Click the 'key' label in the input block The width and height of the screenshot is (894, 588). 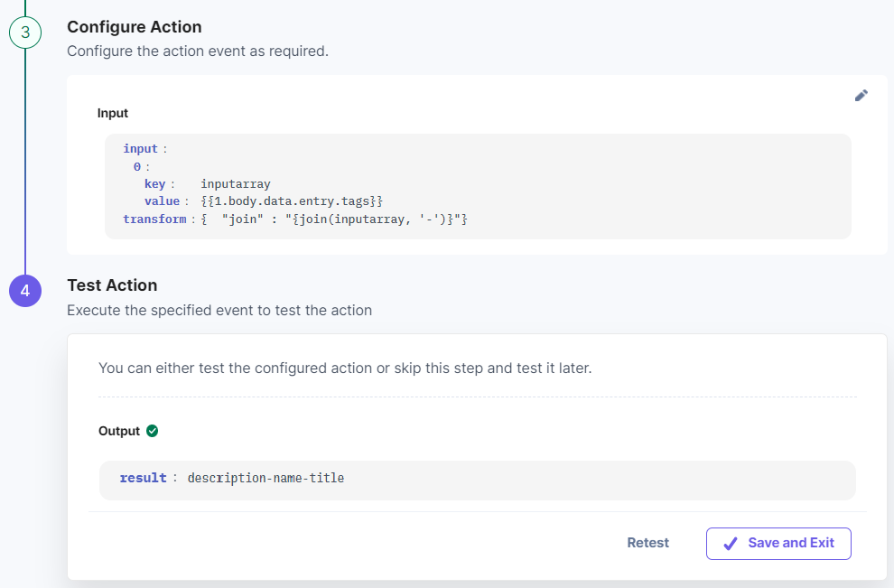154,183
